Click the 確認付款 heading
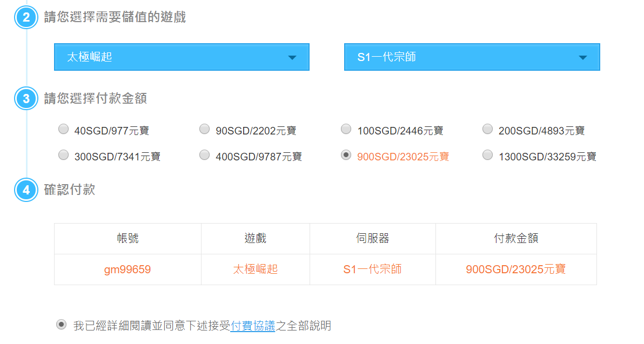The image size is (644, 344). point(69,190)
